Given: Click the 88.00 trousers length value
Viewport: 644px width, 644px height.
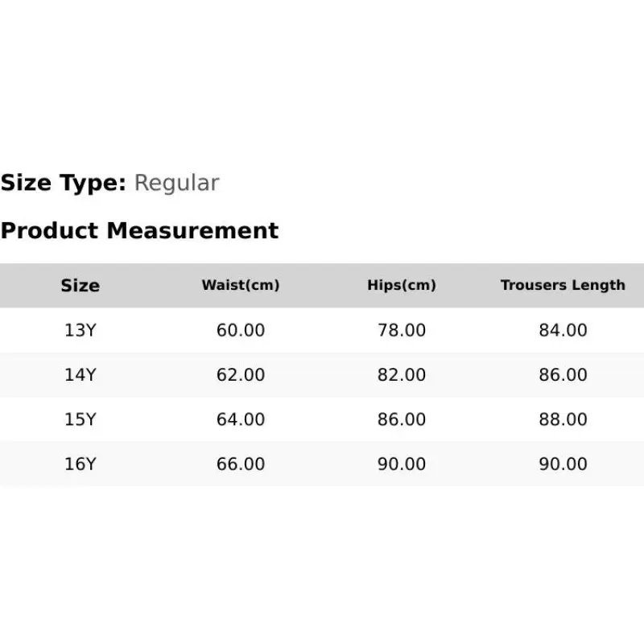Looking at the screenshot, I should coord(563,419).
